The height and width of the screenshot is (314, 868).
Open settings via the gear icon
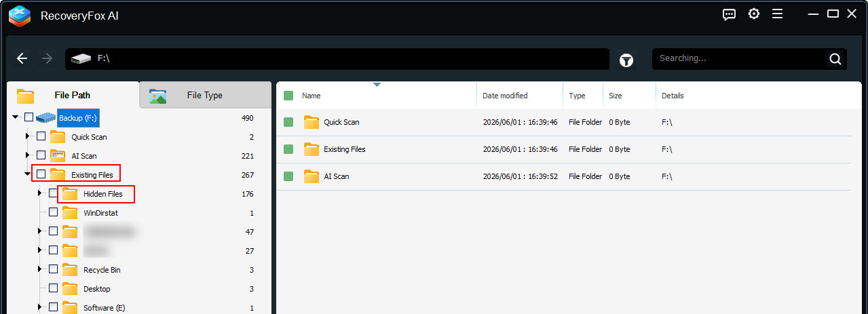coord(753,14)
